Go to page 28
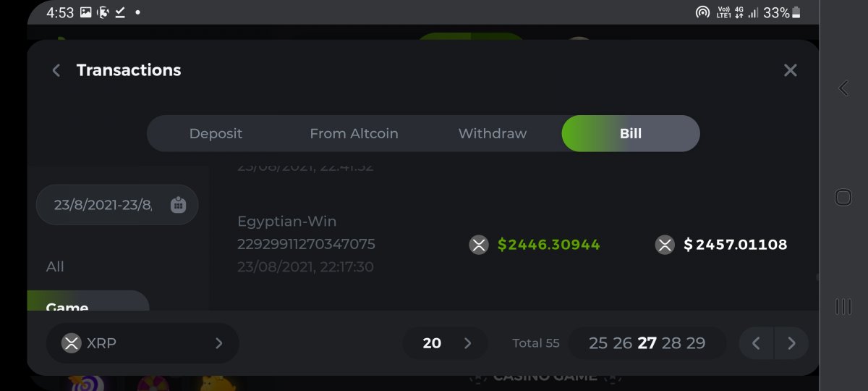Screen dimensions: 868x391 click(x=671, y=343)
